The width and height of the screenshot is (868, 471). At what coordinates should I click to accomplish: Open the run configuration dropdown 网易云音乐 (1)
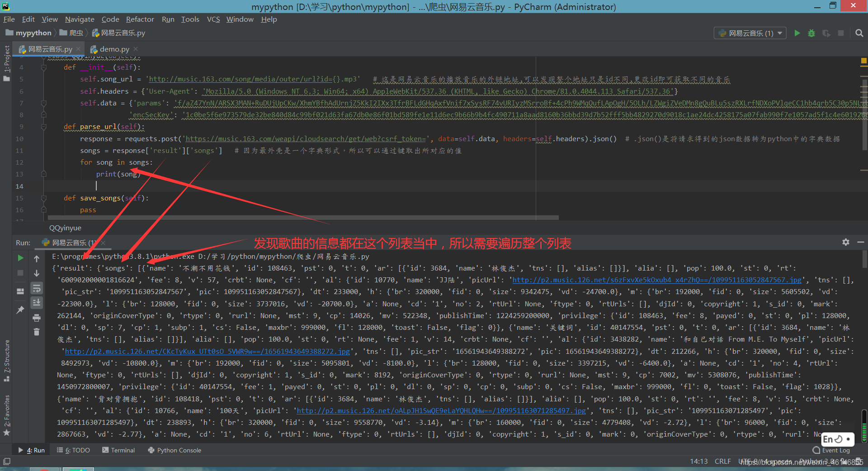pyautogui.click(x=750, y=33)
